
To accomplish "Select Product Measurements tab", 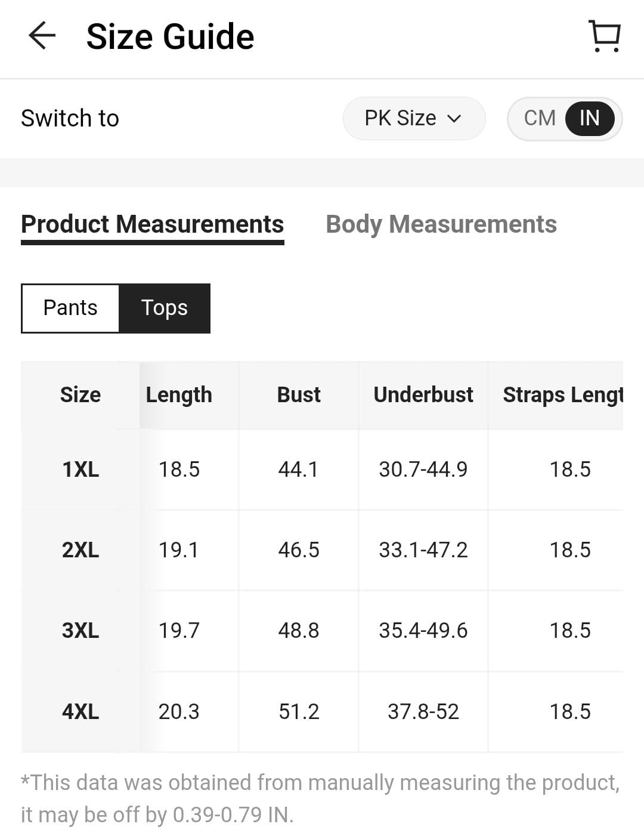I will 153,224.
